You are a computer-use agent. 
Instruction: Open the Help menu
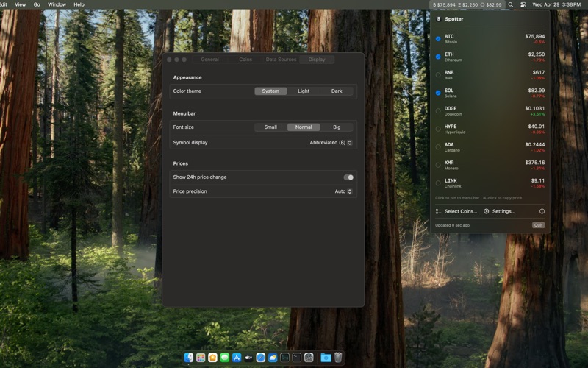(79, 4)
